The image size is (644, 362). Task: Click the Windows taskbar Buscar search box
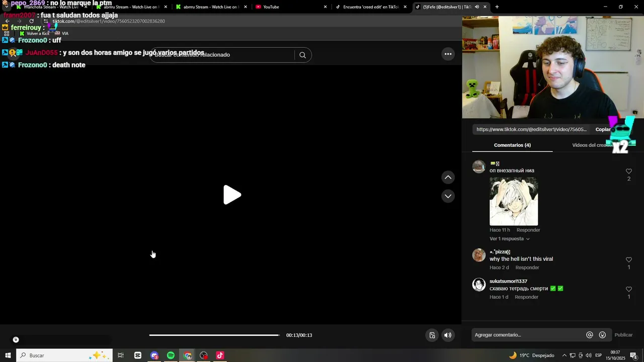(x=64, y=355)
